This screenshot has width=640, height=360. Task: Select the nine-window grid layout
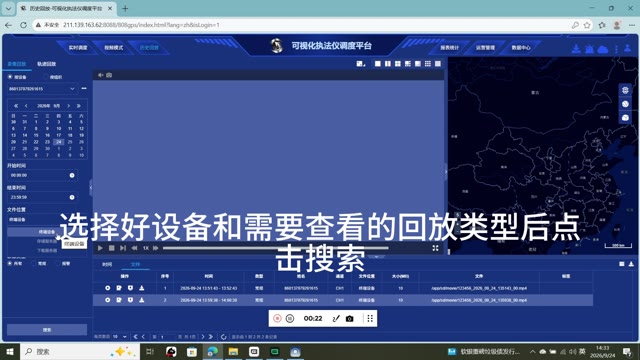point(428,64)
